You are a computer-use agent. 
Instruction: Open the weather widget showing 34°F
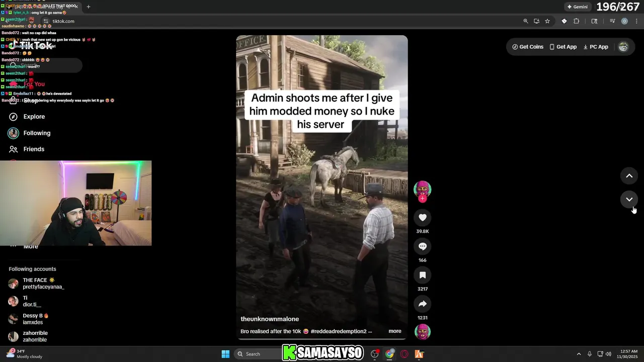click(x=24, y=354)
